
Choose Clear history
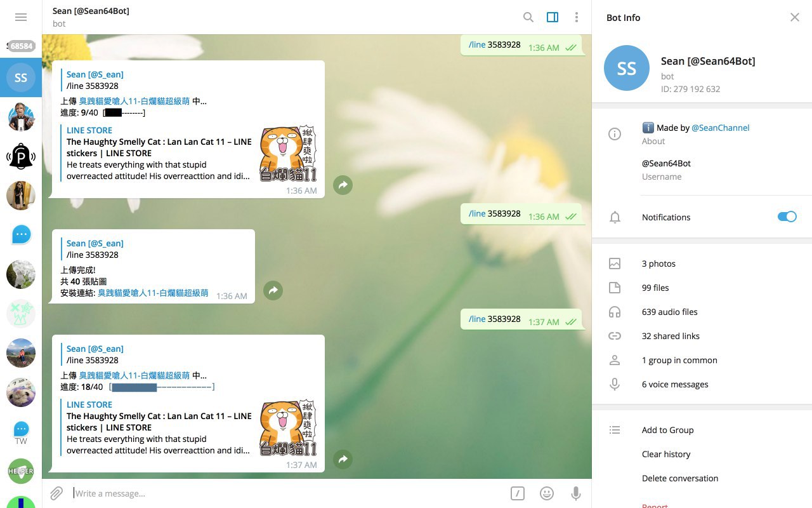(666, 454)
